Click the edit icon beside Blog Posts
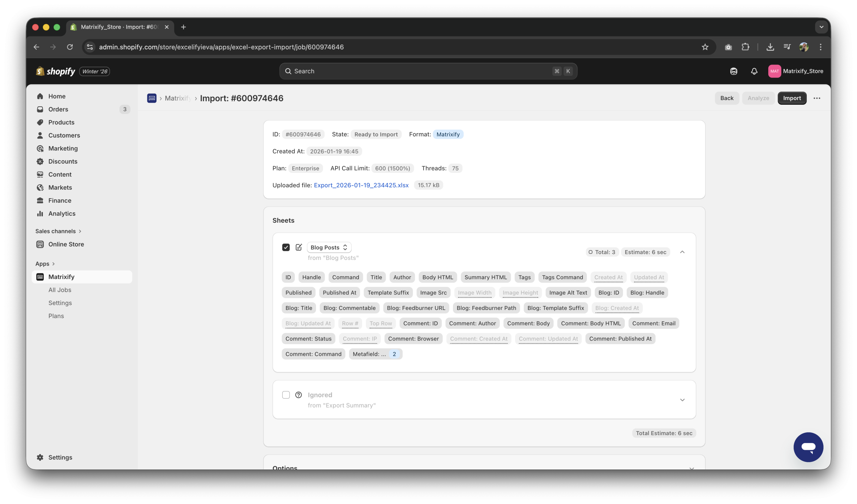Screen dimensions: 857x504 [x=299, y=247]
